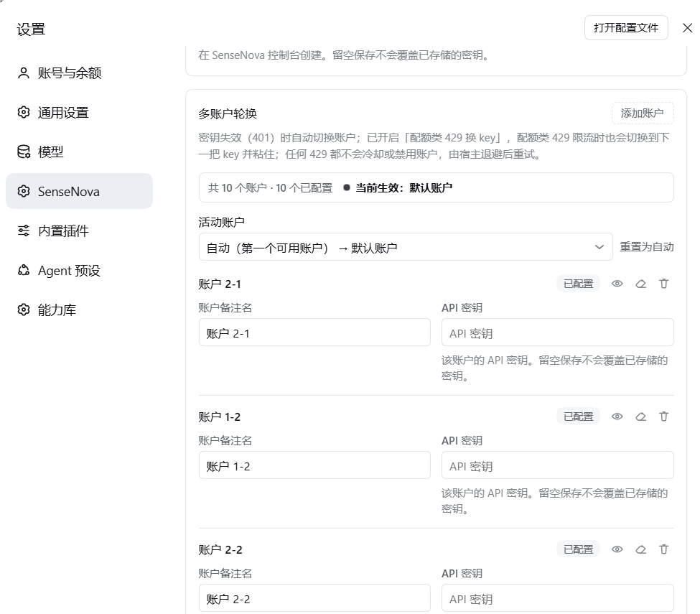
Task: Click the 当前生效：默认账户 status text
Action: tap(403, 188)
